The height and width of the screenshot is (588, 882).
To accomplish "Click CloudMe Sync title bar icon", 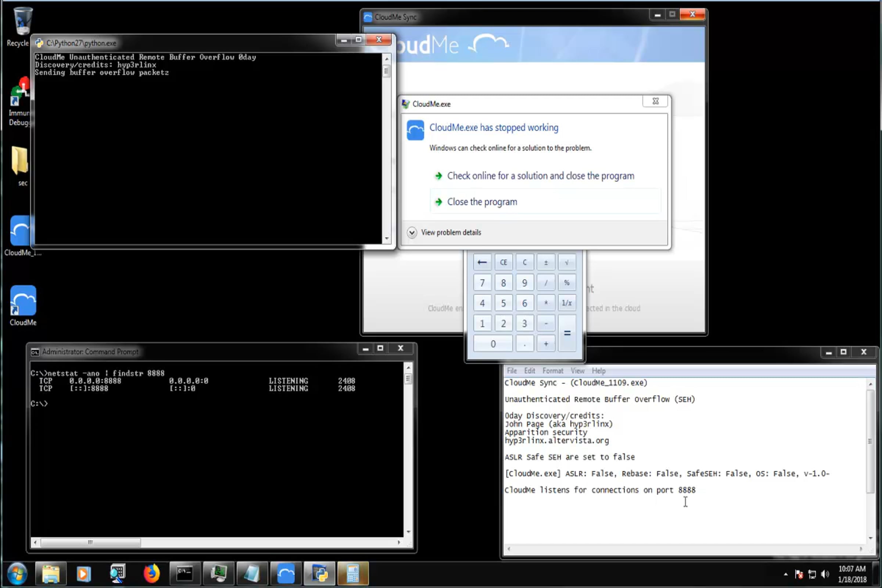I will 368,17.
